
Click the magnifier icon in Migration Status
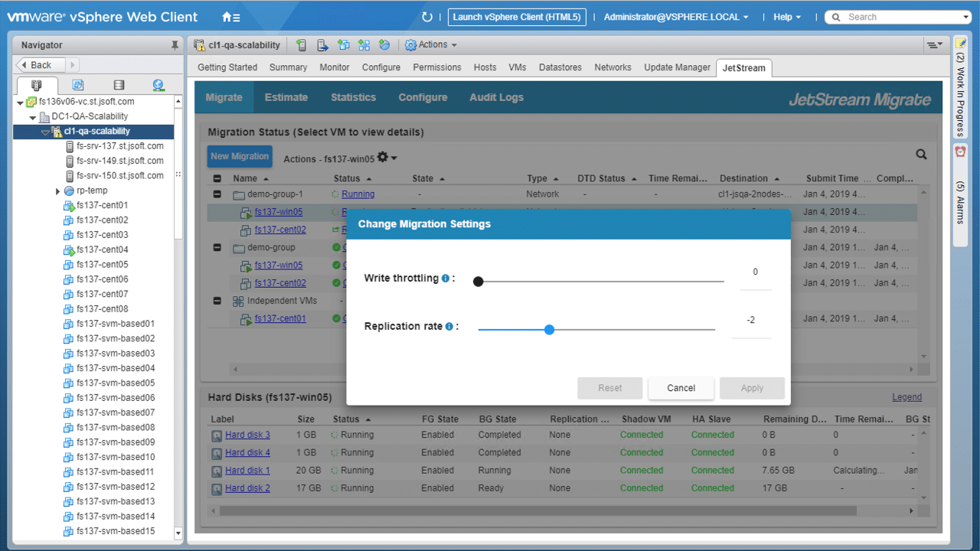coord(921,155)
